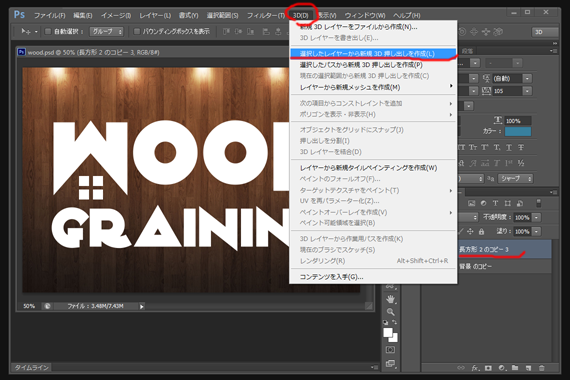The image size is (570, 380).
Task: Create a new layer icon
Action: click(528, 368)
